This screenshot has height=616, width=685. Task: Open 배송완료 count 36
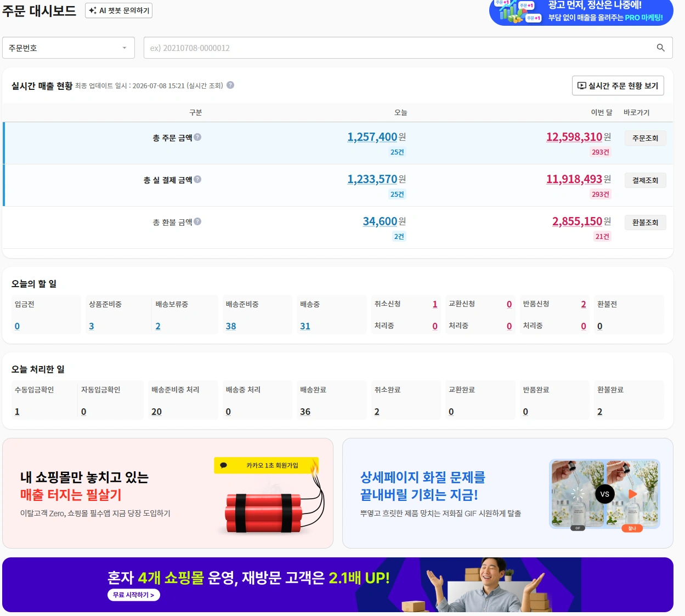pyautogui.click(x=305, y=412)
